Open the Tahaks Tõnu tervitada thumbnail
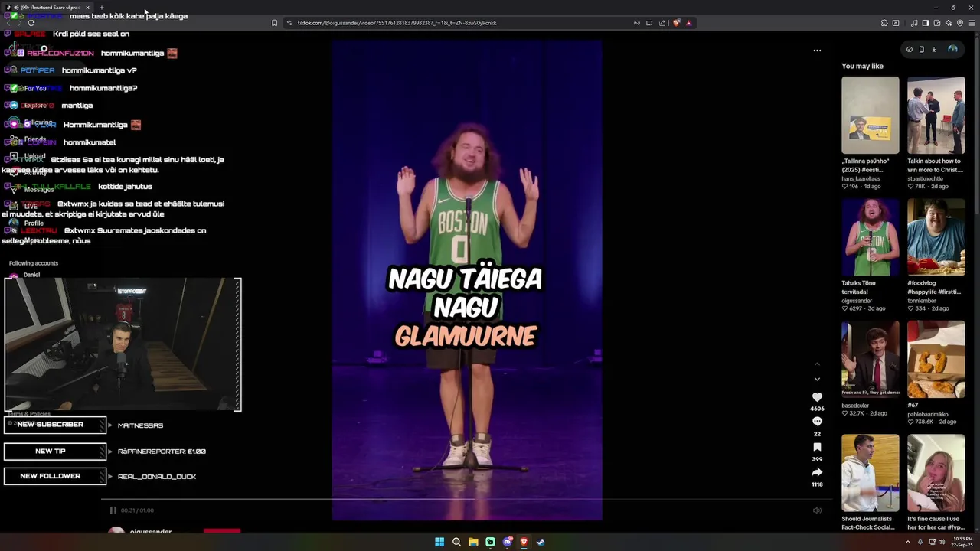Screen dimensions: 980x551 (871, 237)
